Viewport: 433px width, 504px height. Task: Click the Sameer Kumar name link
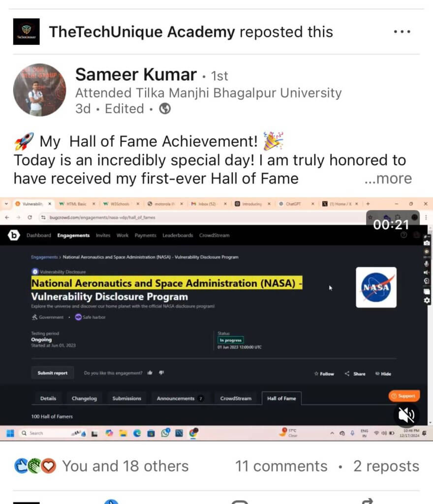click(x=136, y=75)
